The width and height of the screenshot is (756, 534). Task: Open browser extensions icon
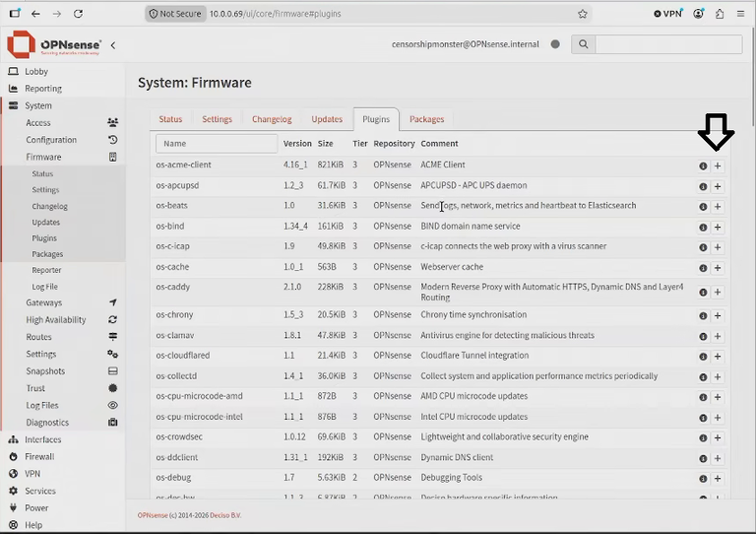(720, 14)
